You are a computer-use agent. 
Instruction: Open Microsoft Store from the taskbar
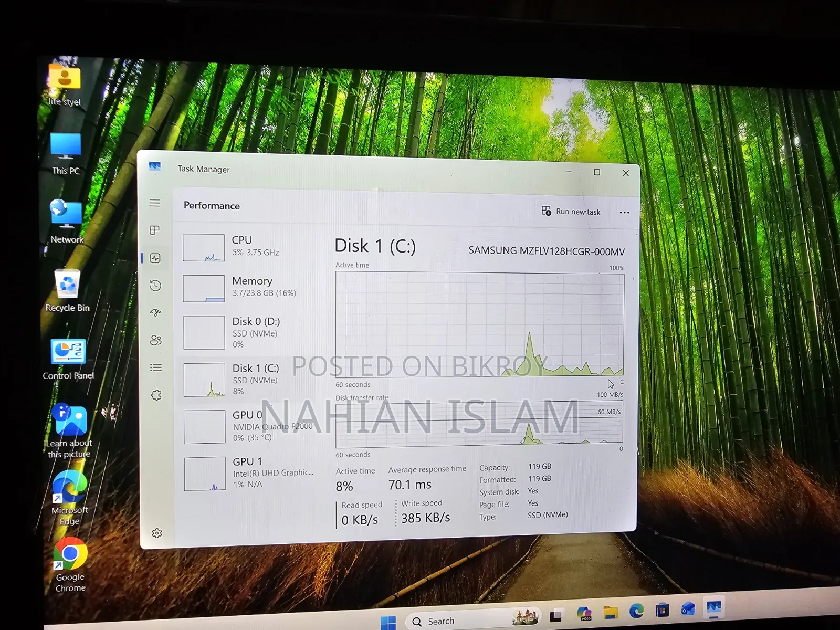[x=663, y=610]
